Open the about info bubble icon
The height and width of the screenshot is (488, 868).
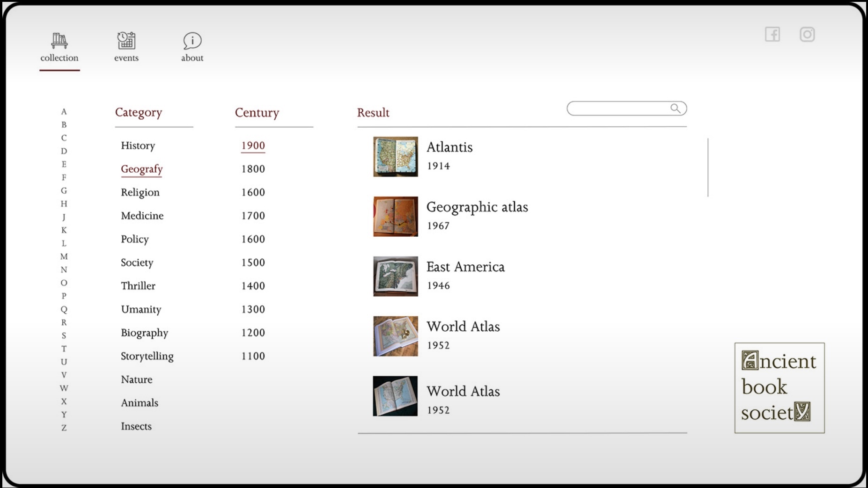[192, 41]
